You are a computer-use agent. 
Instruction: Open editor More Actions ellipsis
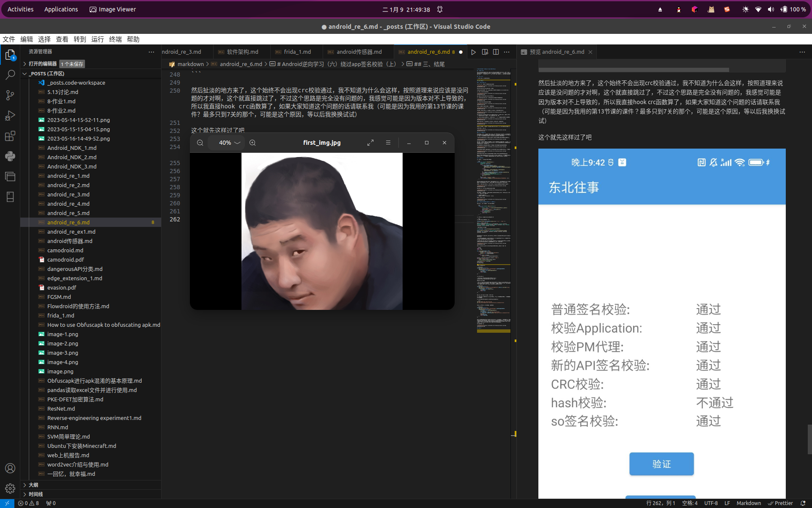(x=507, y=52)
